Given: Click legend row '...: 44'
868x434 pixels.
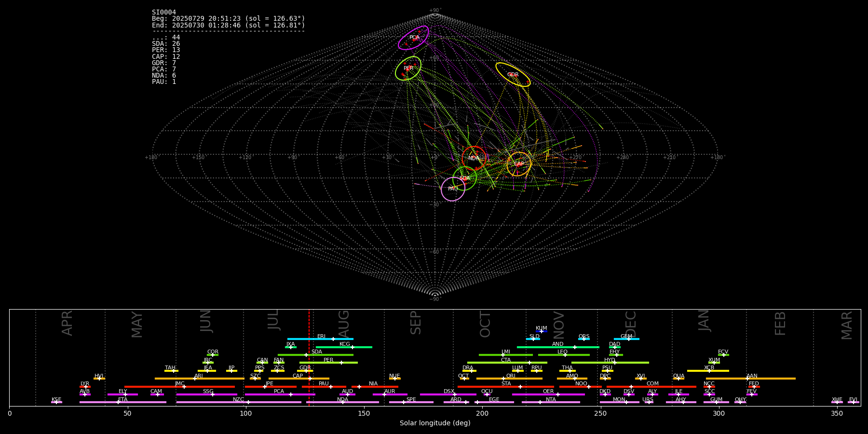Looking at the screenshot, I should (166, 38).
